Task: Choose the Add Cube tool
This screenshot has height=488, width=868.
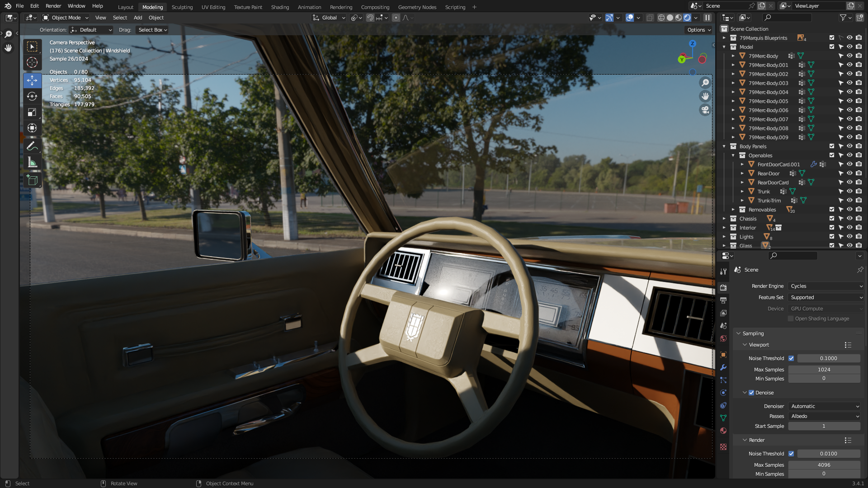Action: (x=32, y=180)
